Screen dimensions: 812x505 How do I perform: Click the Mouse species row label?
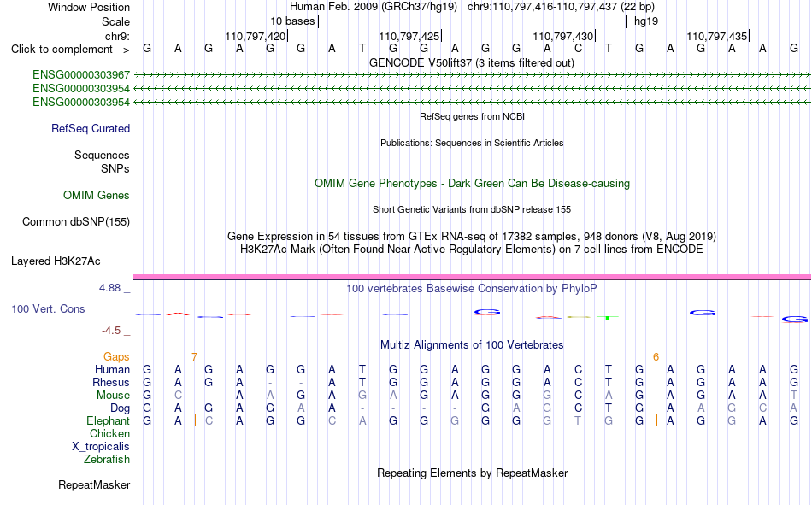pyautogui.click(x=113, y=395)
